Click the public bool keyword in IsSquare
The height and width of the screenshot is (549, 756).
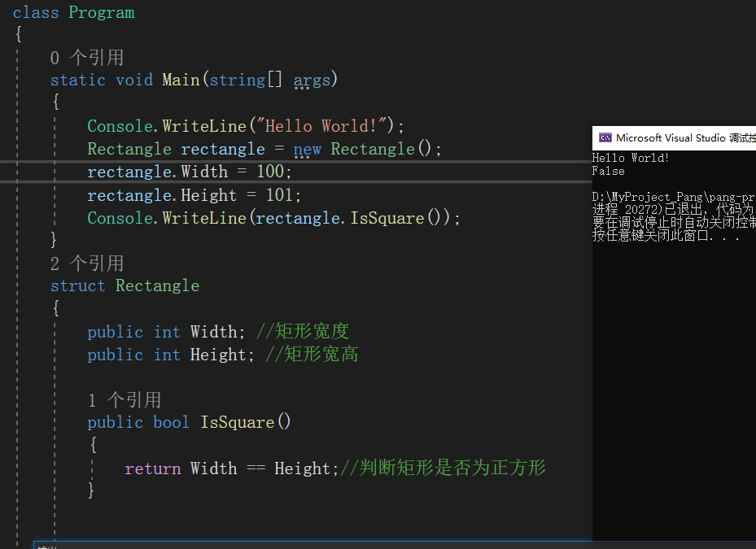[x=138, y=422]
